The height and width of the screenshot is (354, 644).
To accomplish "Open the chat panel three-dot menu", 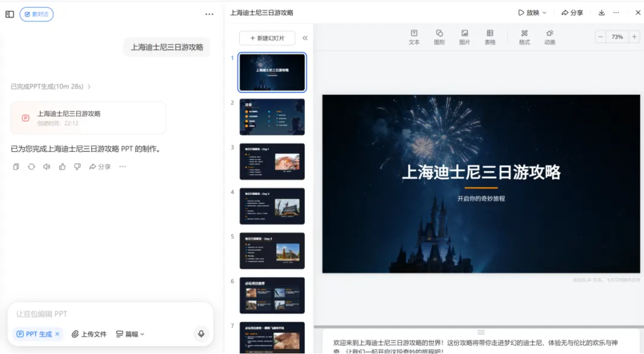I will pos(209,14).
